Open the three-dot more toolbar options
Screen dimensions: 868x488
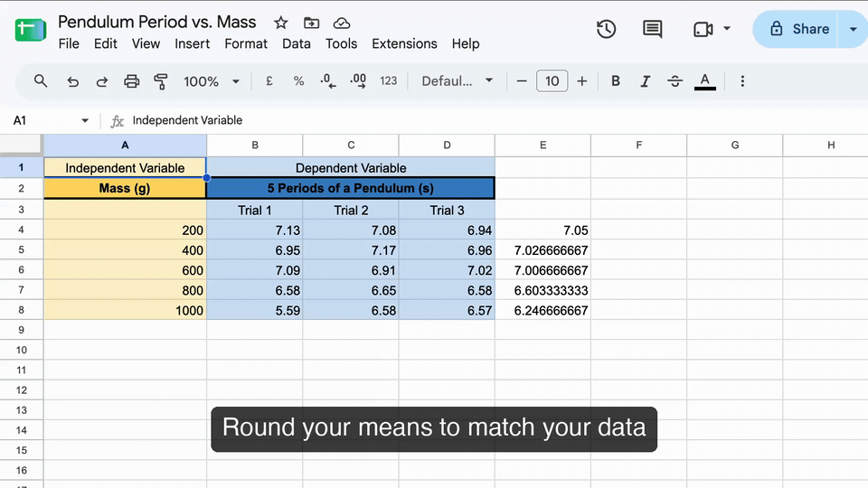tap(742, 81)
